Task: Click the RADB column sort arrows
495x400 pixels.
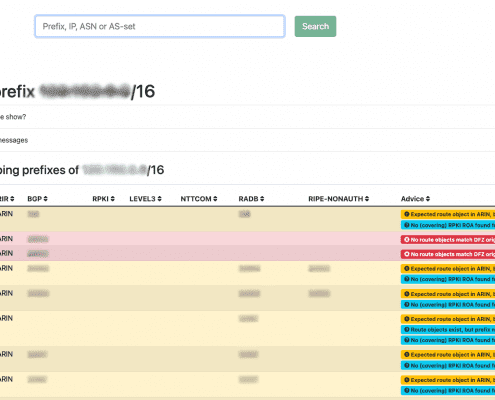Action: (x=262, y=199)
